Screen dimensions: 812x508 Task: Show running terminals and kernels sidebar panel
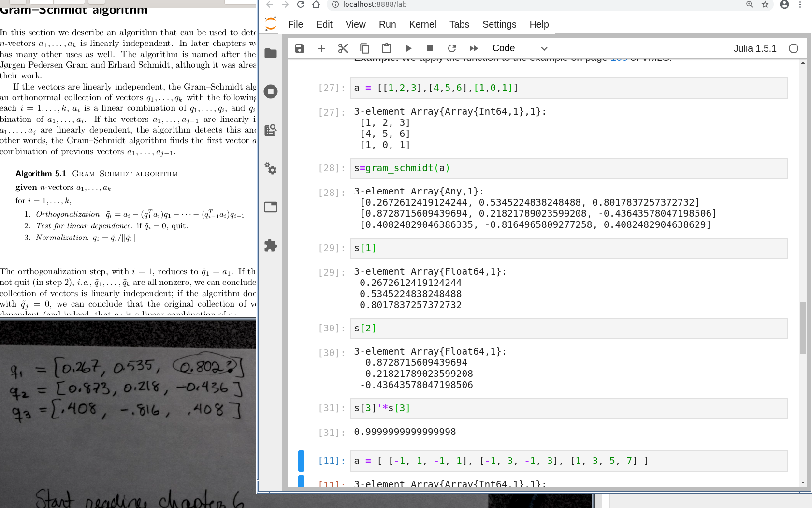click(271, 91)
